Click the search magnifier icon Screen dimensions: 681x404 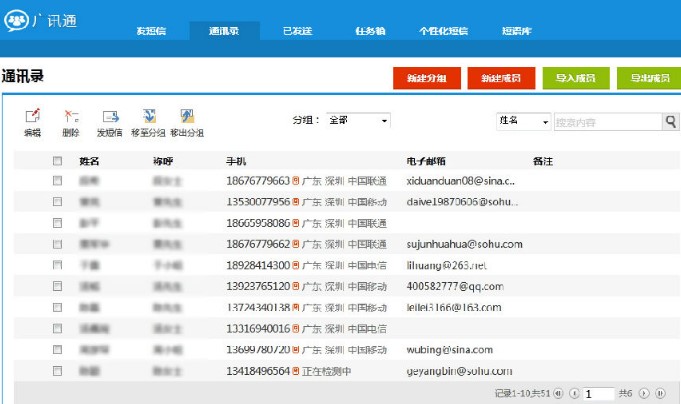tap(671, 122)
